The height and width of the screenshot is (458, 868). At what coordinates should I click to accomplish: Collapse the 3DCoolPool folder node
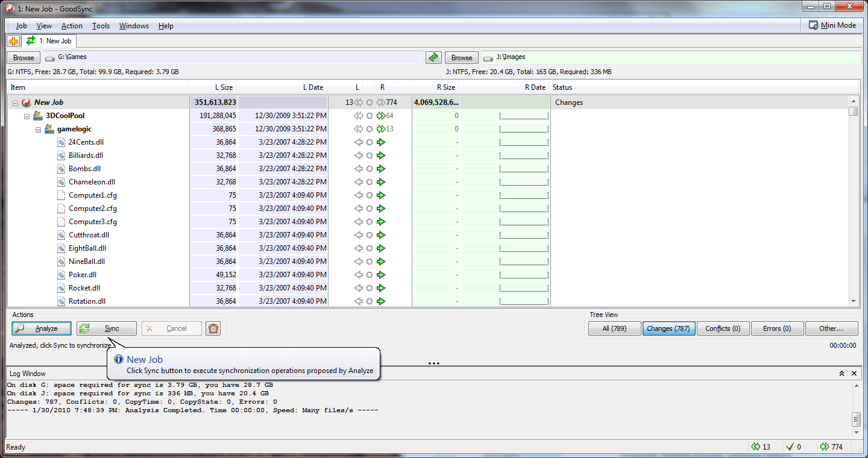(27, 116)
